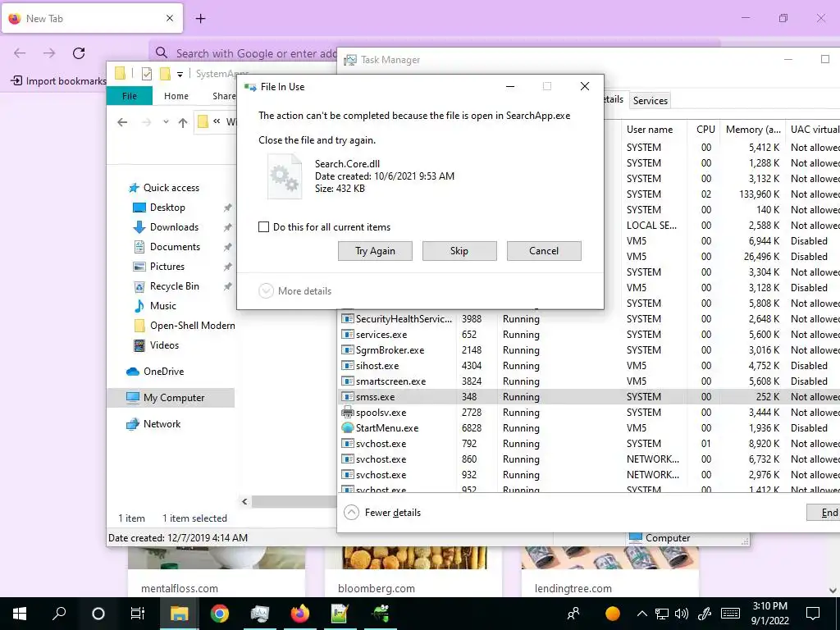Select Desktop in Quick access

pyautogui.click(x=167, y=208)
